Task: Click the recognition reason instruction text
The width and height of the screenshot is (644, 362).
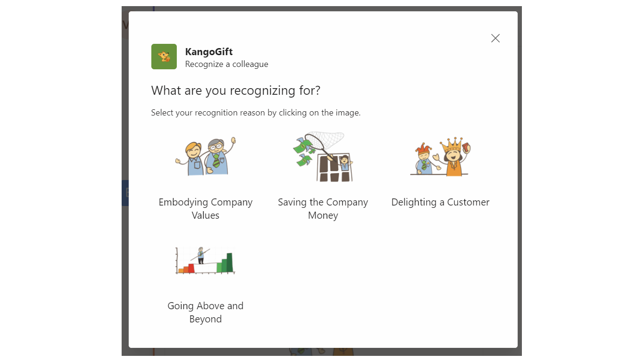Action: (256, 113)
